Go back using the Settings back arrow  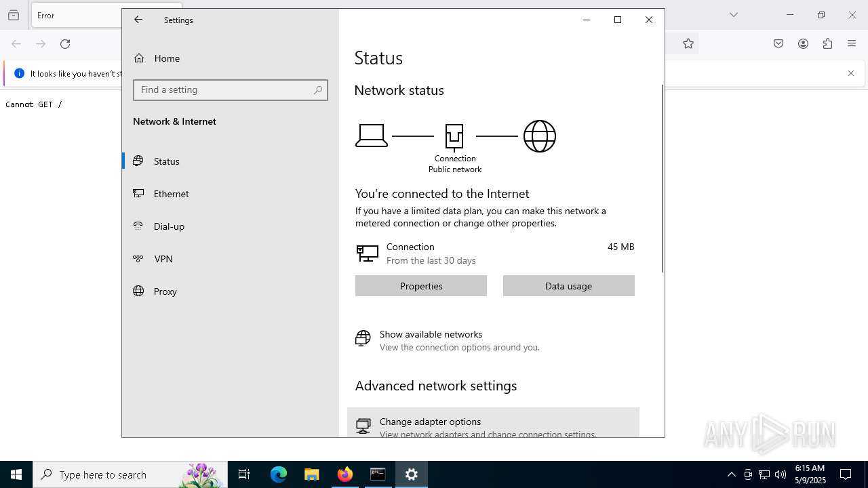[x=138, y=20]
